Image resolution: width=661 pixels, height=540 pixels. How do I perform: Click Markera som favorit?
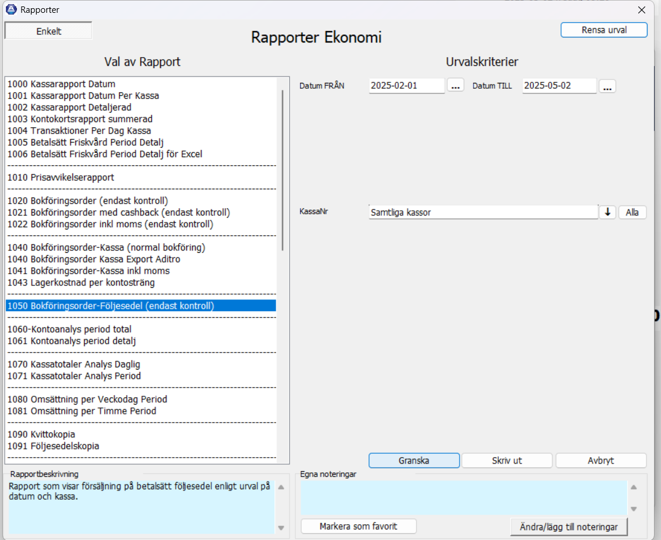pyautogui.click(x=358, y=526)
